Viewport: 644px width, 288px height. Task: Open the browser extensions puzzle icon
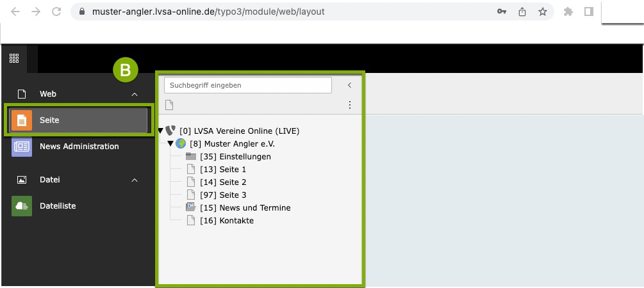568,12
